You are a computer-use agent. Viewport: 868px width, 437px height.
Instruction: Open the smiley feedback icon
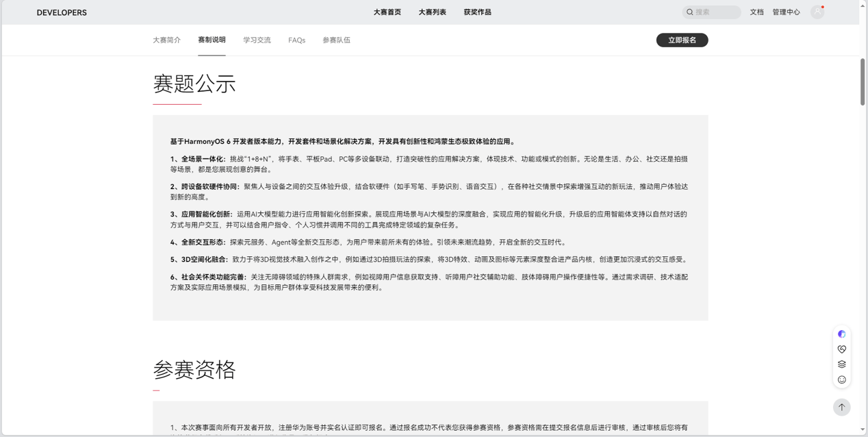coord(842,379)
